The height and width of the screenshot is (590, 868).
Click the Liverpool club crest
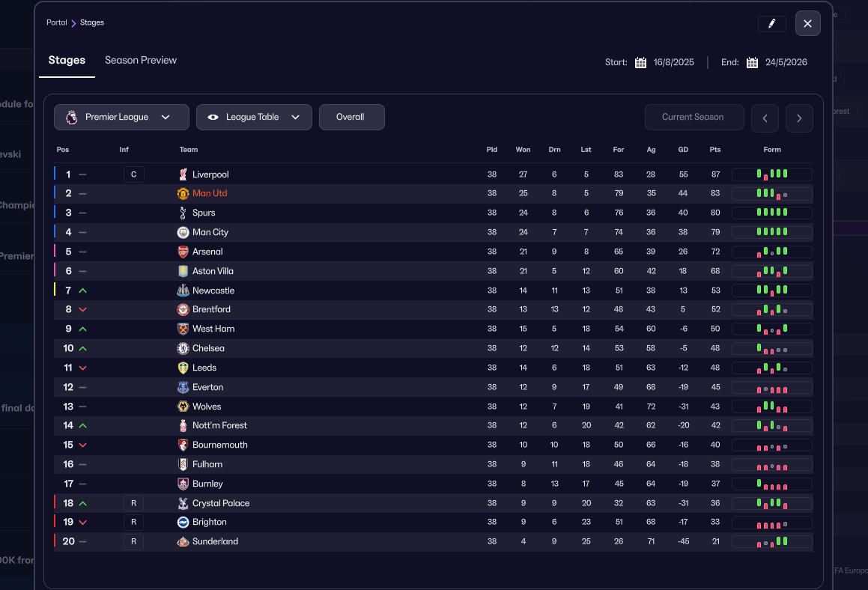183,174
